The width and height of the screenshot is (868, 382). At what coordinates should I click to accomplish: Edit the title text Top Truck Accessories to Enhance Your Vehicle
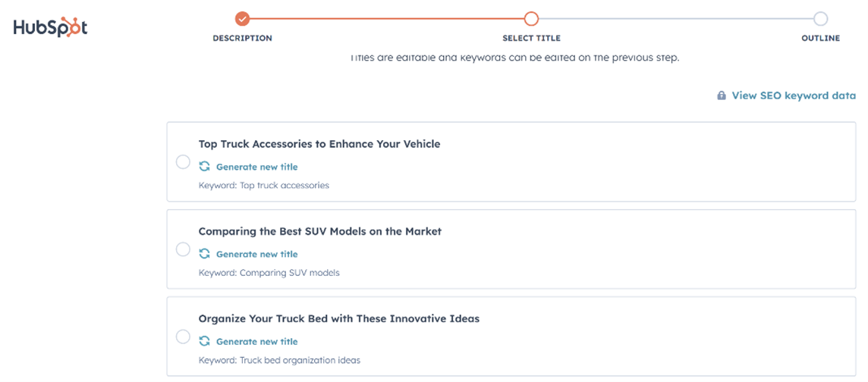pyautogui.click(x=319, y=144)
